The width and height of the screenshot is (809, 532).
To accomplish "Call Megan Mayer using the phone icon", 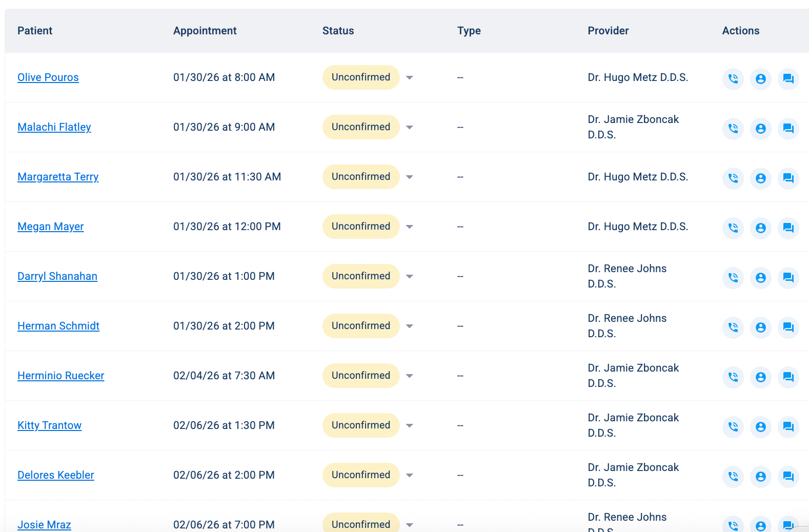I will (733, 228).
